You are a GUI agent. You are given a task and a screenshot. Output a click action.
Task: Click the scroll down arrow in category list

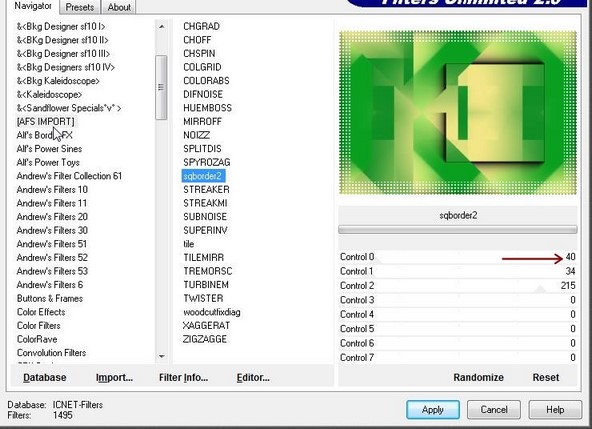coord(162,356)
